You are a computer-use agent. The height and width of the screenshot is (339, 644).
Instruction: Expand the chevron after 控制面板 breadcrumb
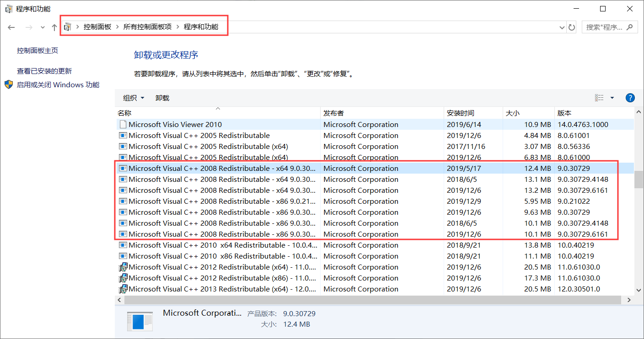pos(117,27)
